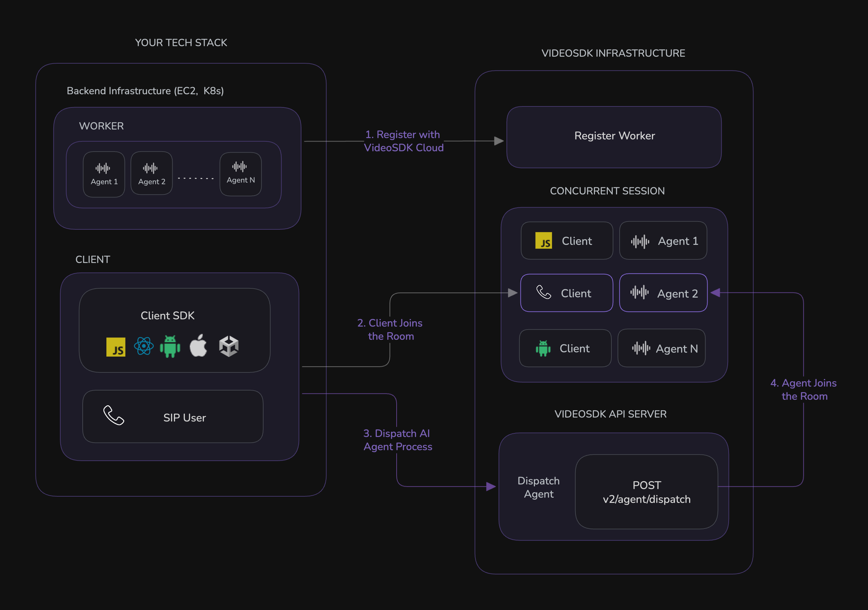The width and height of the screenshot is (868, 610).
Task: Click the phone icon in the highlighted Client card
Action: click(x=544, y=292)
